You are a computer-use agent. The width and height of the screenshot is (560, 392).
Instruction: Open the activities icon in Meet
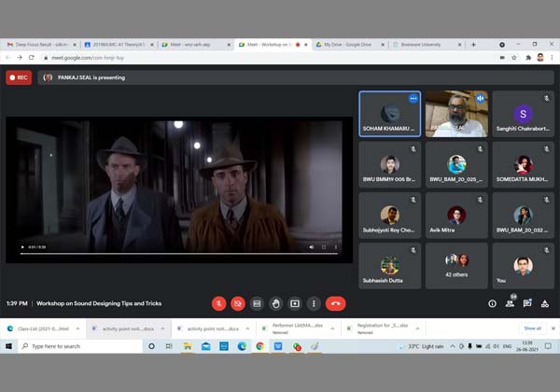point(545,303)
